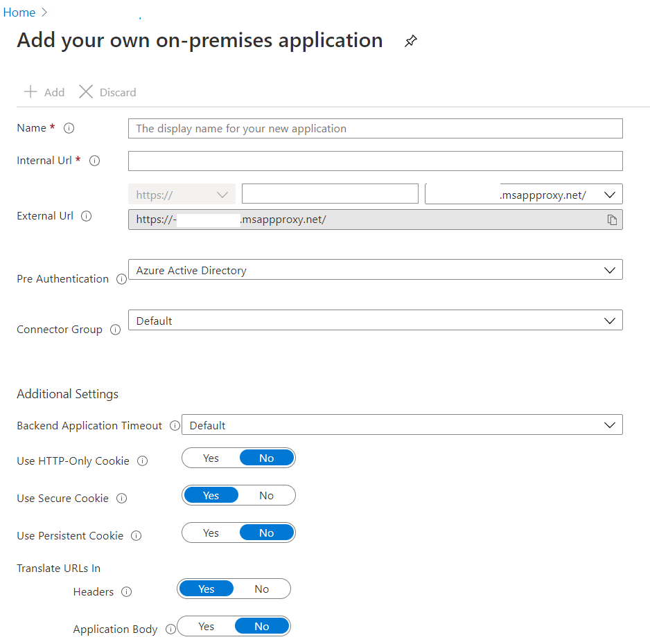650x644 pixels.
Task: Open Backend Application Timeout info tooltip
Action: pyautogui.click(x=175, y=425)
